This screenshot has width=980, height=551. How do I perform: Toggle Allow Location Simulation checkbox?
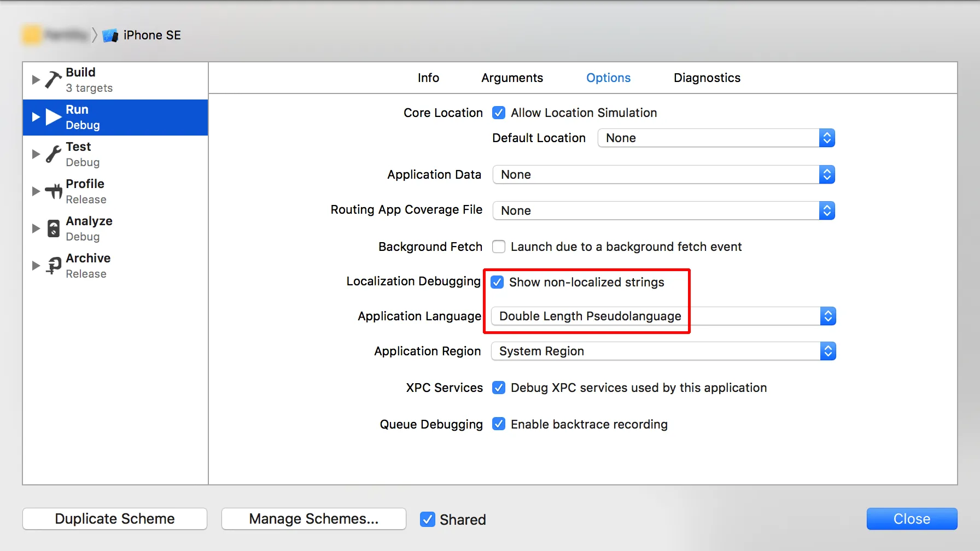(x=499, y=113)
